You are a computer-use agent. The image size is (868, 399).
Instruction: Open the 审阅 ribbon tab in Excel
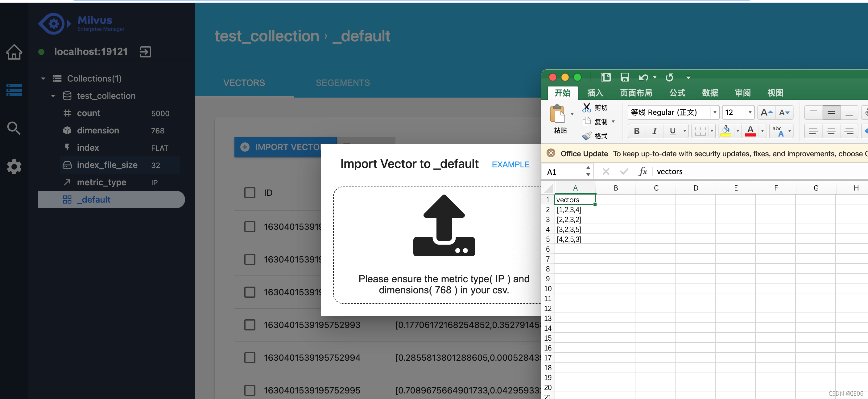pos(743,93)
